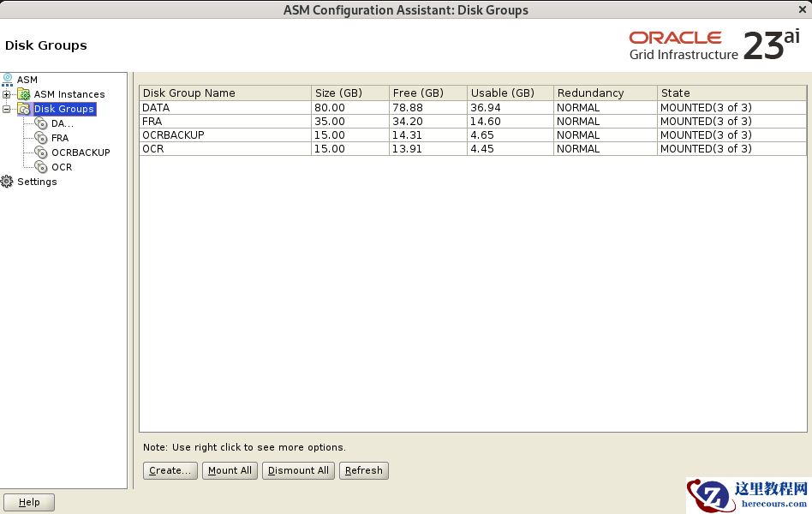Click the Disk Groups folder icon
The image size is (812, 514).
click(24, 109)
